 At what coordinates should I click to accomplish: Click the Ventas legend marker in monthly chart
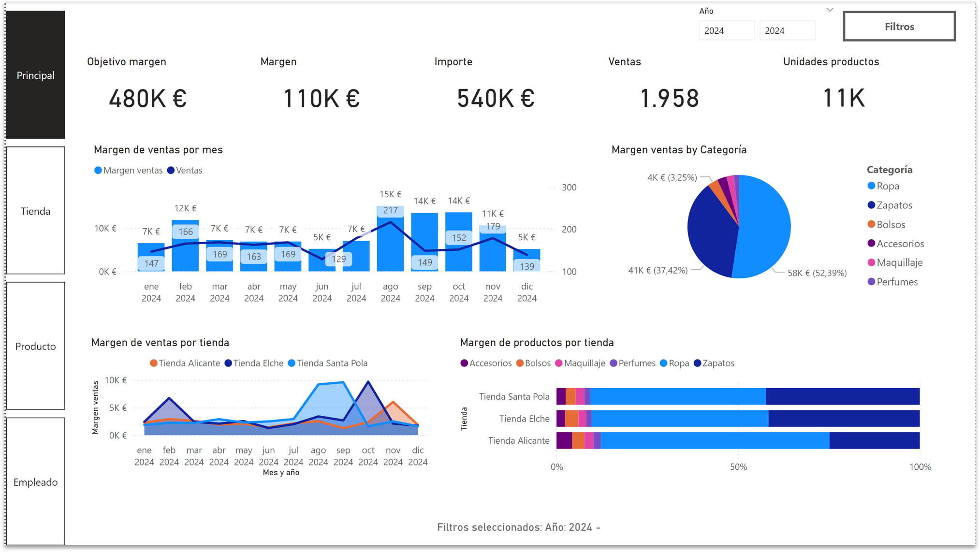click(171, 171)
